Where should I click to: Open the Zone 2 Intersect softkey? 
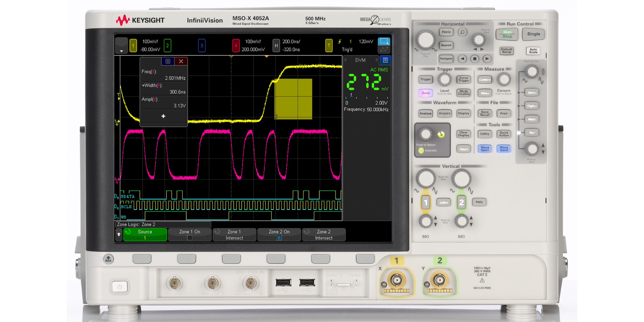click(324, 235)
